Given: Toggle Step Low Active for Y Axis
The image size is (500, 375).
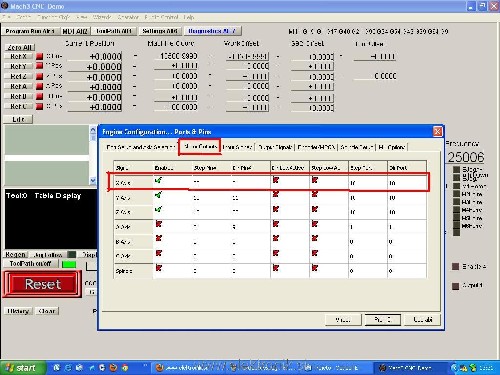Looking at the screenshot, I should (x=315, y=194).
